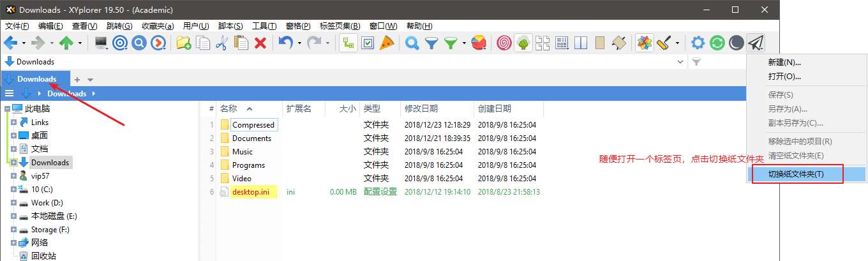Click the red spiral icon

click(x=504, y=43)
